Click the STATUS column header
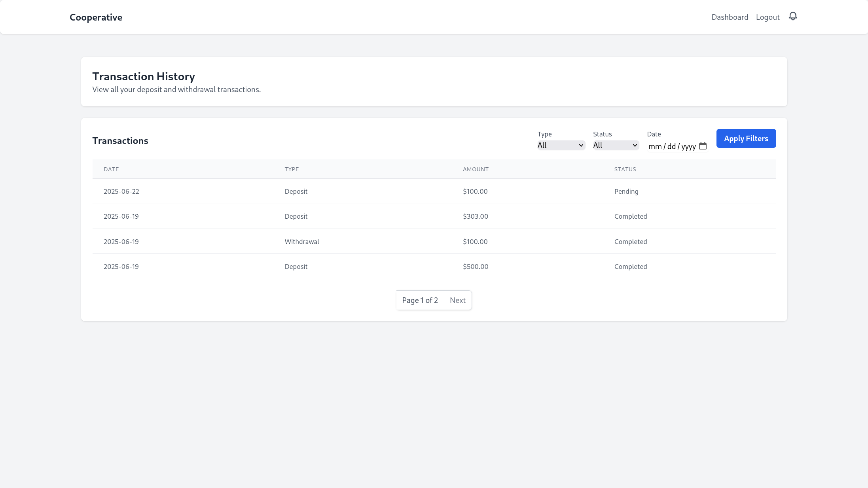868x488 pixels. pos(625,169)
